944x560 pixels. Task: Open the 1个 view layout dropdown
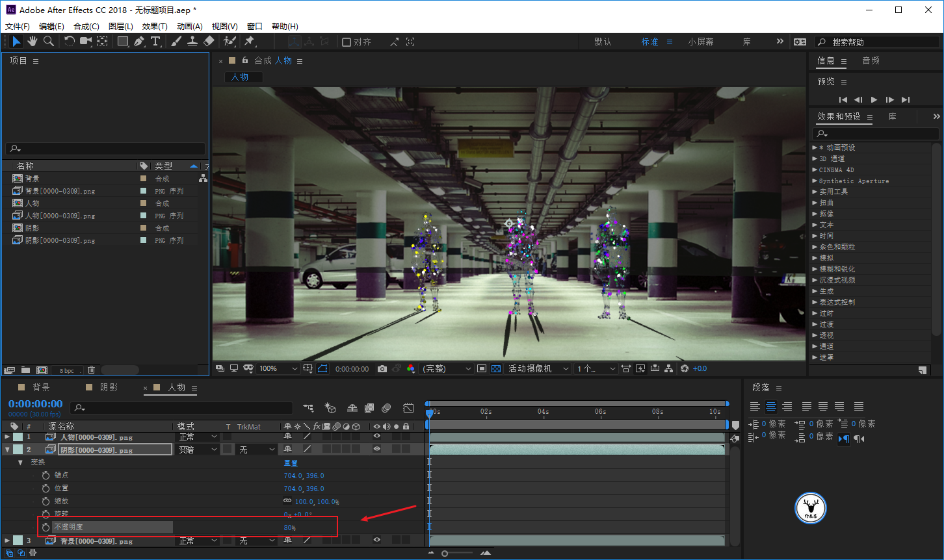click(596, 369)
